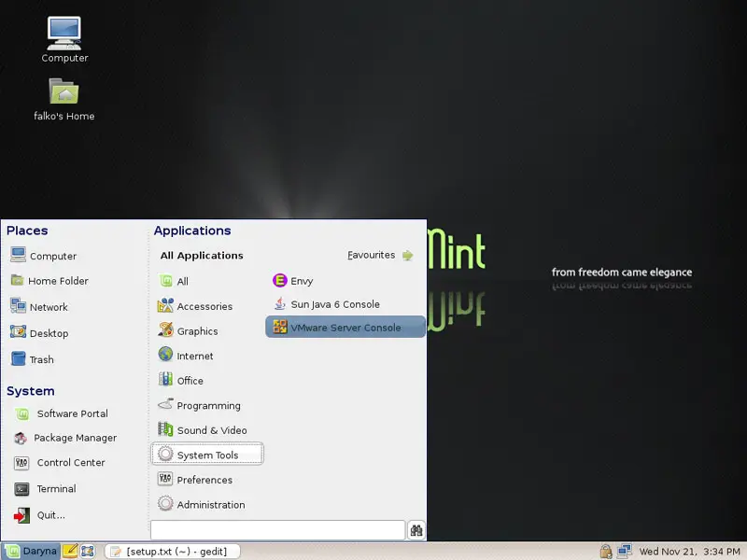The width and height of the screenshot is (747, 560).
Task: Select the System Tools category
Action: 207,455
